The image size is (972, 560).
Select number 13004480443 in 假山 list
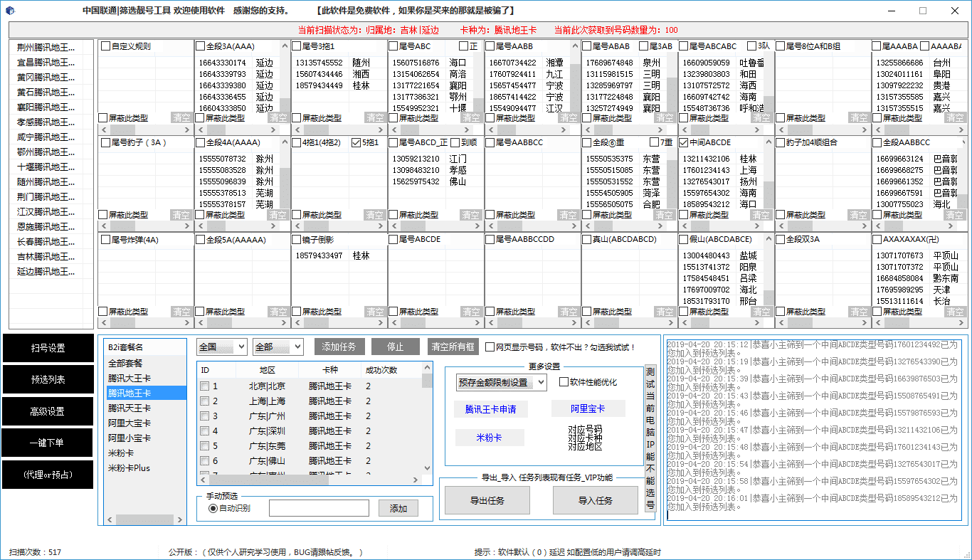707,255
